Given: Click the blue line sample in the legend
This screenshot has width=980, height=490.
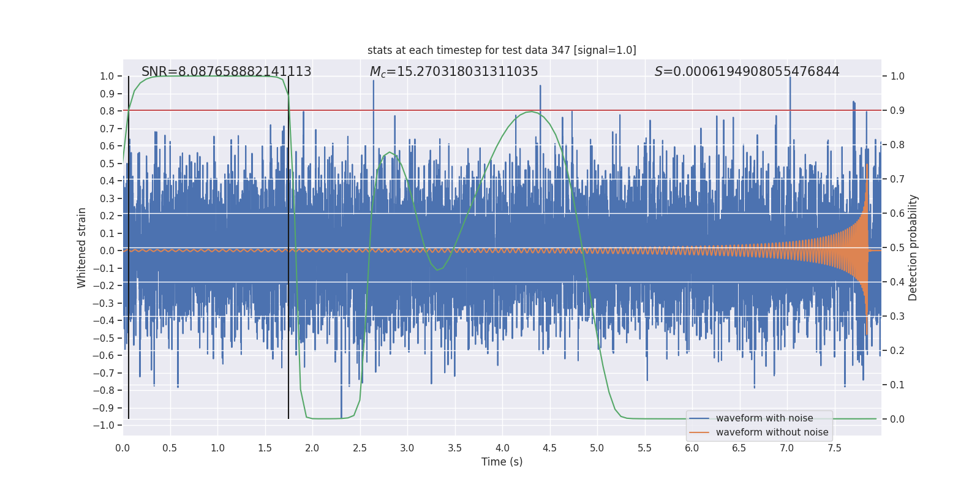Looking at the screenshot, I should (x=699, y=418).
